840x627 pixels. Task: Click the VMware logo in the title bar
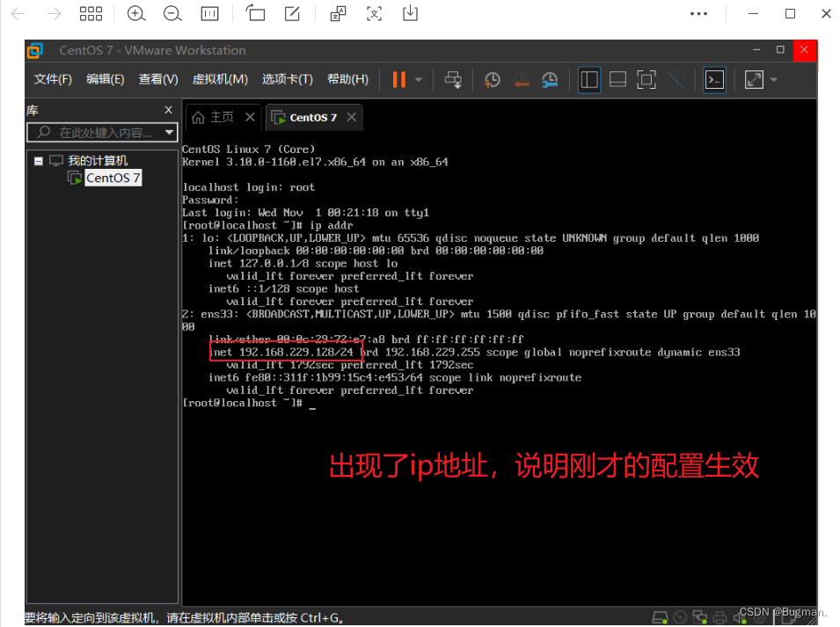35,50
